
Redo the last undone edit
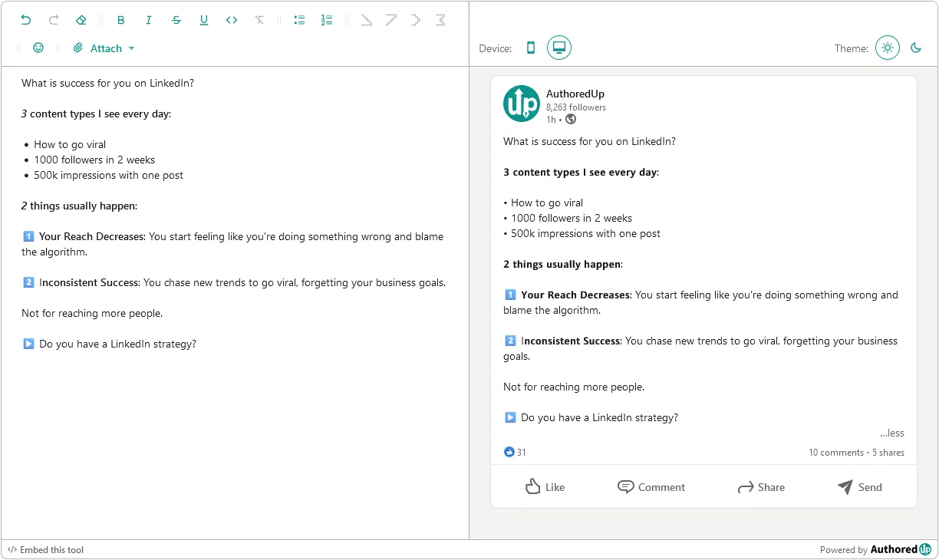tap(54, 20)
